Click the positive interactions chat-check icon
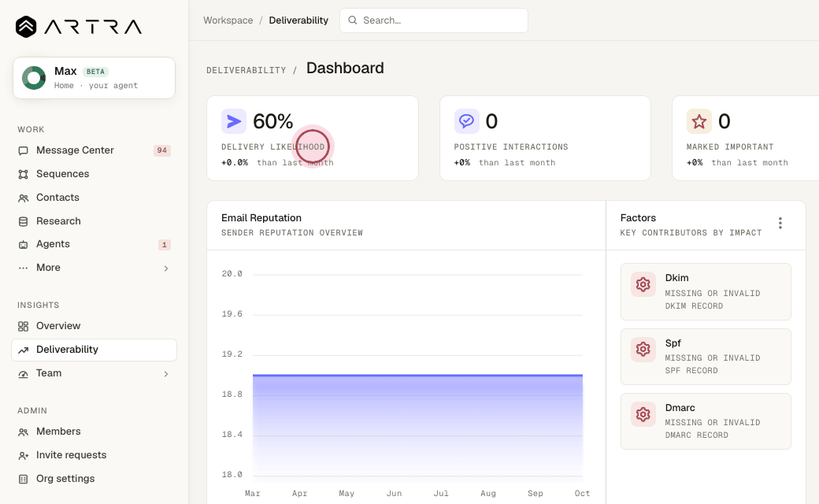The image size is (819, 504). [x=466, y=121]
